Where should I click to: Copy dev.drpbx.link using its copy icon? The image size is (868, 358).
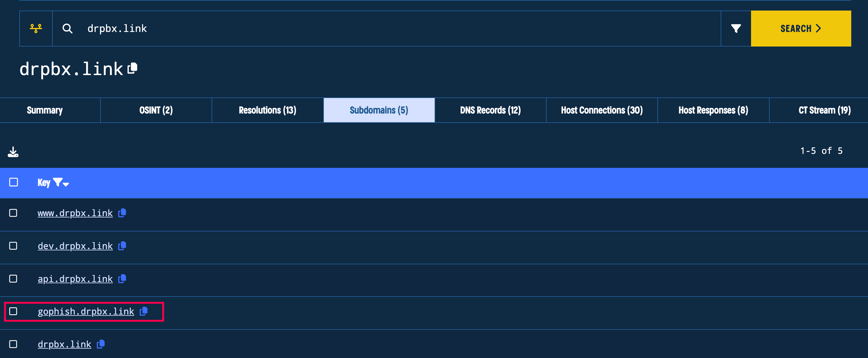(x=122, y=246)
